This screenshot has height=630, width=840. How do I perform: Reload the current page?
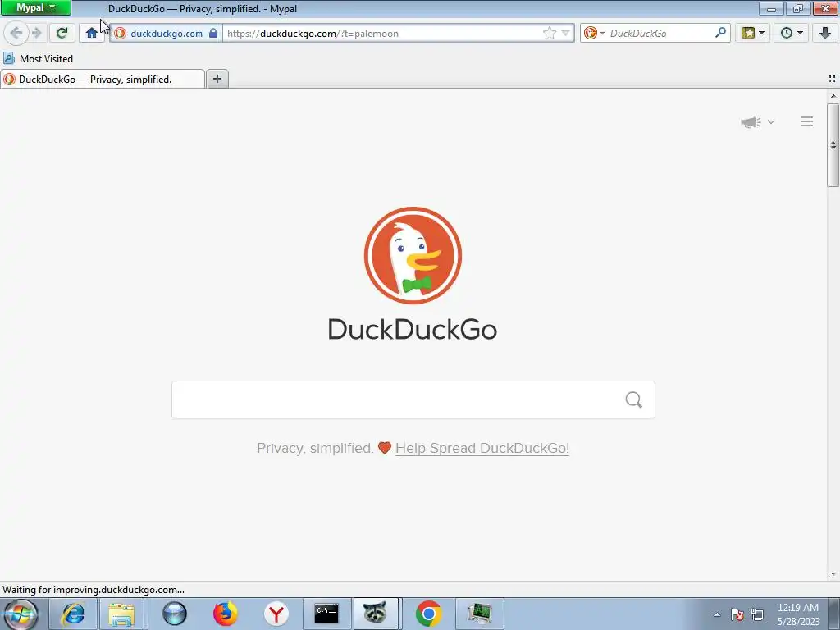click(x=62, y=33)
